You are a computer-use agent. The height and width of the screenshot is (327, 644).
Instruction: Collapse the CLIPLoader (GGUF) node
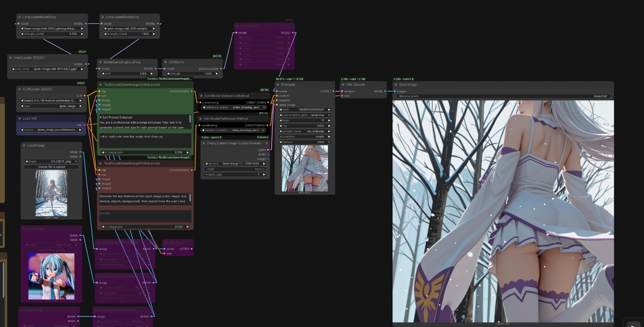click(20, 89)
